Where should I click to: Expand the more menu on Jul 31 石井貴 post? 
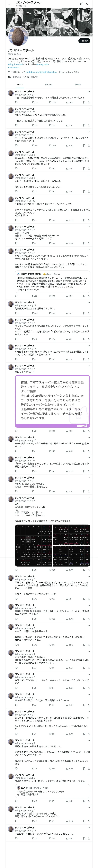point(89,109)
